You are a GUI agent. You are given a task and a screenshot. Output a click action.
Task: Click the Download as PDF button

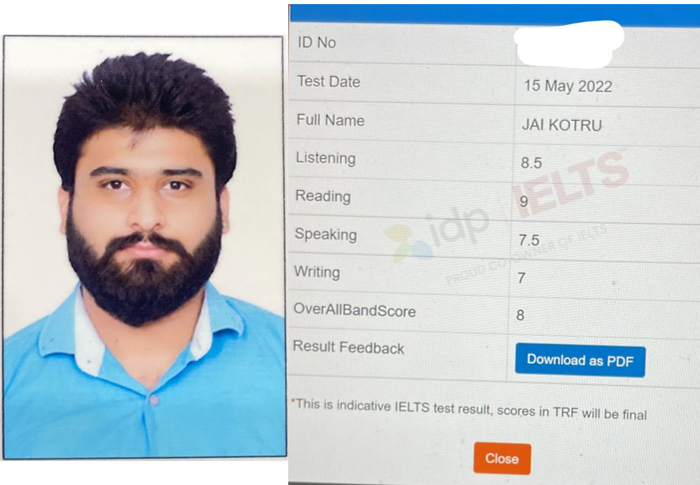(580, 360)
